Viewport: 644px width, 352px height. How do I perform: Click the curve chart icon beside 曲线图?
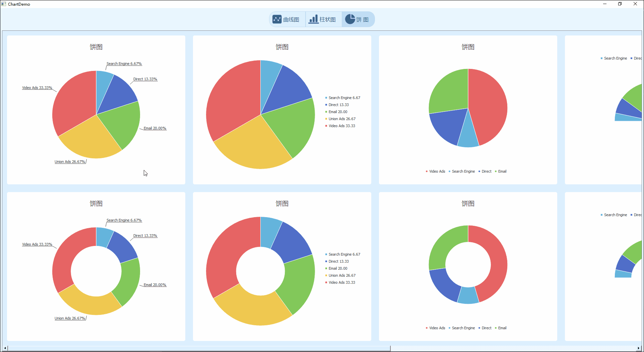[x=277, y=19]
